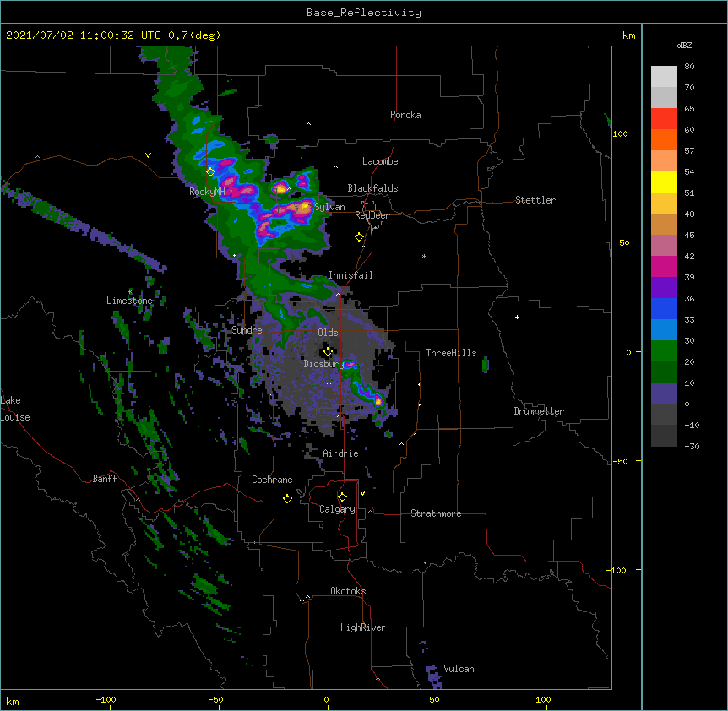Click the Lacombe city label
728x711 pixels.
[380, 161]
